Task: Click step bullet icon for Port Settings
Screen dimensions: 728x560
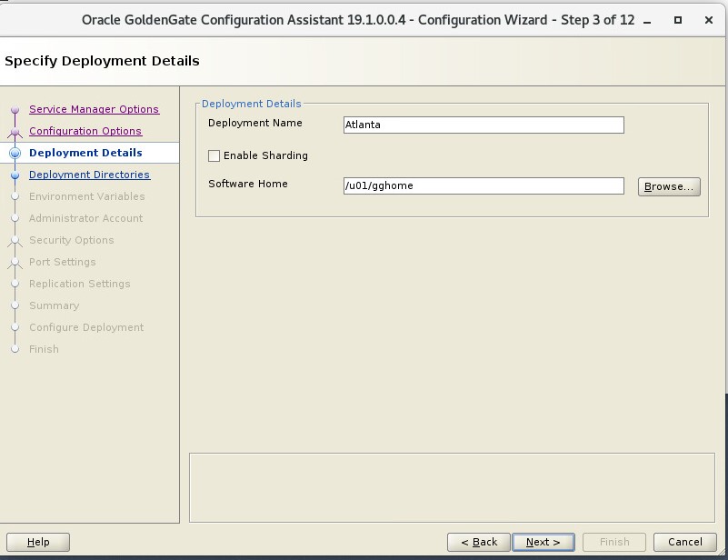Action: pyautogui.click(x=15, y=262)
